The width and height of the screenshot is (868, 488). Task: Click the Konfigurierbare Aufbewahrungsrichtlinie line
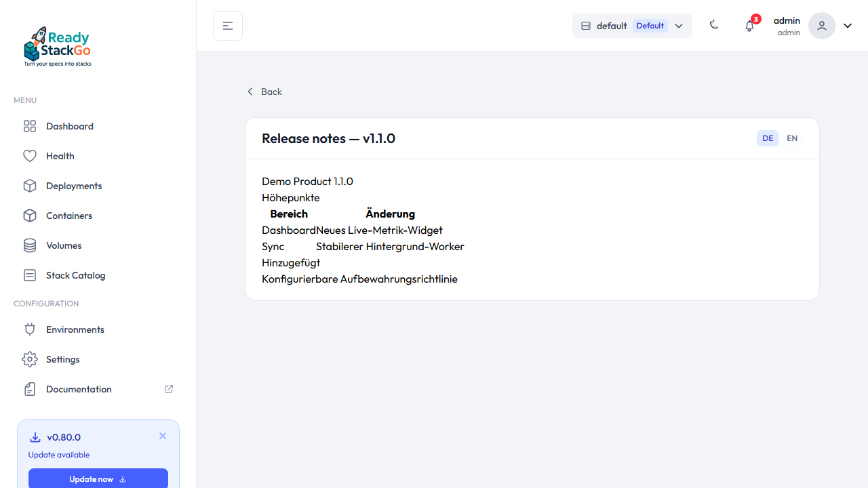(359, 279)
